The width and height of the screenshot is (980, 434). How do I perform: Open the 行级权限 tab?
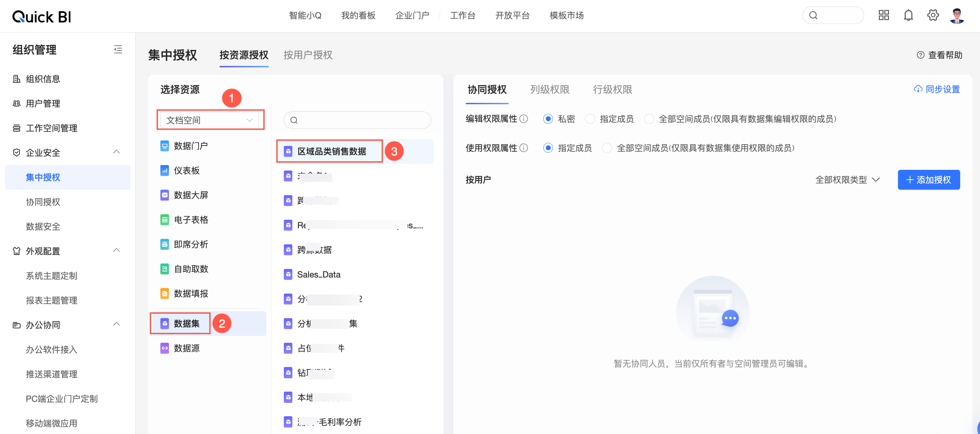[612, 90]
